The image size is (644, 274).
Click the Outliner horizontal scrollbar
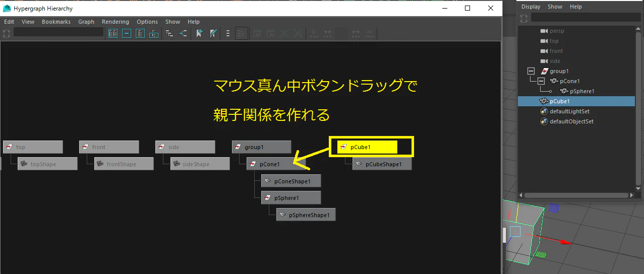(576, 195)
